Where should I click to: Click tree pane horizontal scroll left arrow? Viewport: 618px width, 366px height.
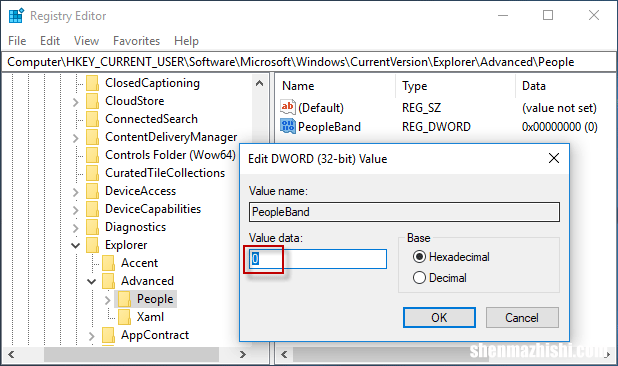click(11, 354)
